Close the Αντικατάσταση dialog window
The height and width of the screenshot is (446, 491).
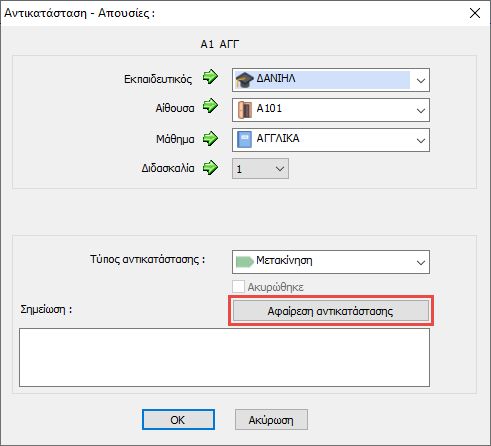pyautogui.click(x=475, y=13)
